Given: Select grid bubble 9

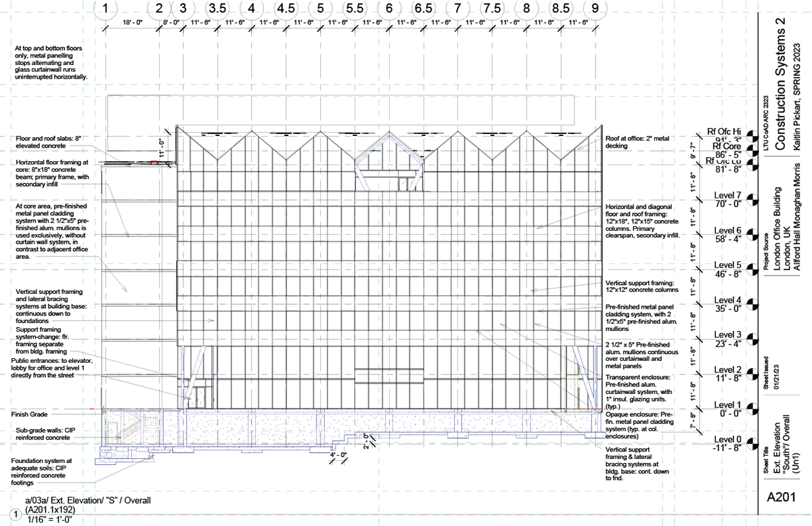Looking at the screenshot, I should [x=595, y=9].
